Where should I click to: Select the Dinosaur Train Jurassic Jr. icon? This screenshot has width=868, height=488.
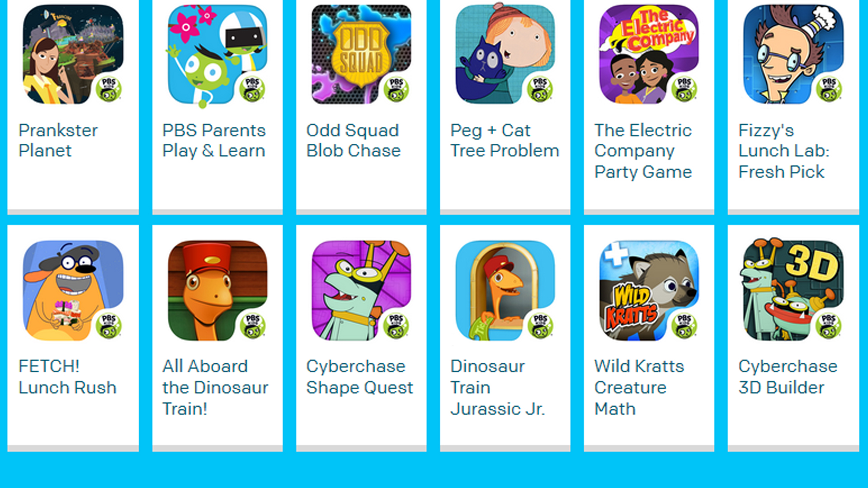click(505, 290)
